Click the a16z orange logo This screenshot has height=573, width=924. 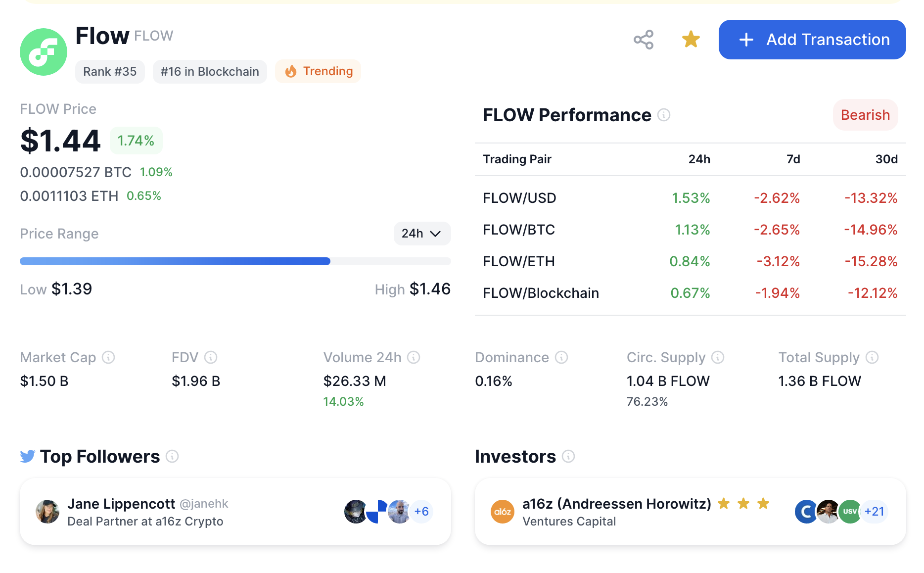(x=503, y=512)
